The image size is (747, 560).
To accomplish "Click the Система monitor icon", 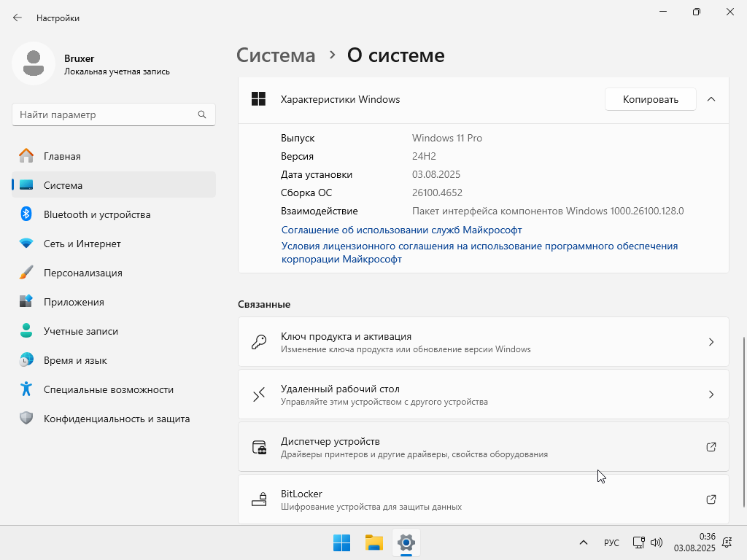I will pos(26,184).
